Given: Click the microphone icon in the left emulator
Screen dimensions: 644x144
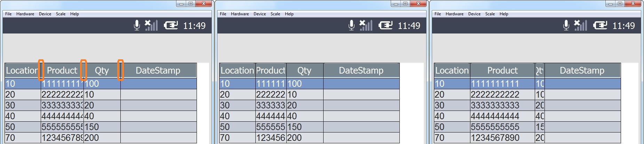Looking at the screenshot, I should pyautogui.click(x=137, y=25).
